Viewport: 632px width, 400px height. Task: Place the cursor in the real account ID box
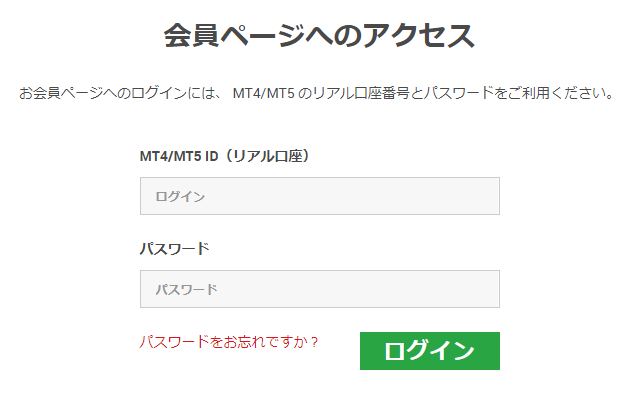(320, 196)
